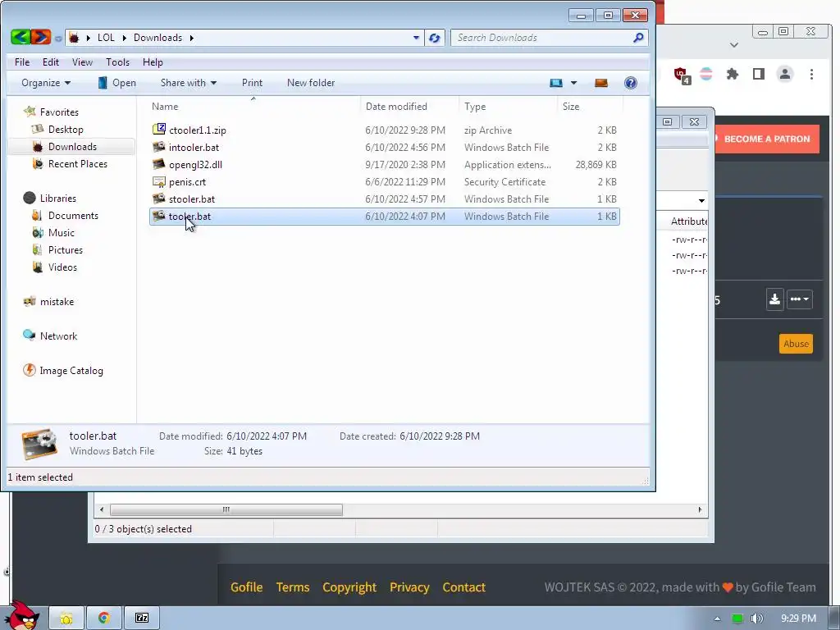Open Chrome profile avatar
Image resolution: width=840 pixels, height=630 pixels.
pyautogui.click(x=785, y=74)
